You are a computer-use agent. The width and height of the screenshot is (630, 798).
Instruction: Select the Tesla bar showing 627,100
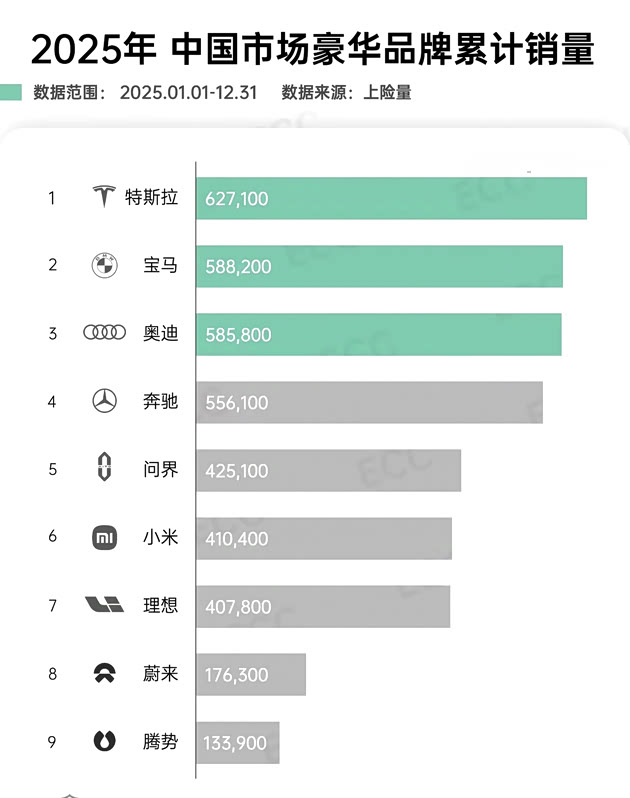391,198
